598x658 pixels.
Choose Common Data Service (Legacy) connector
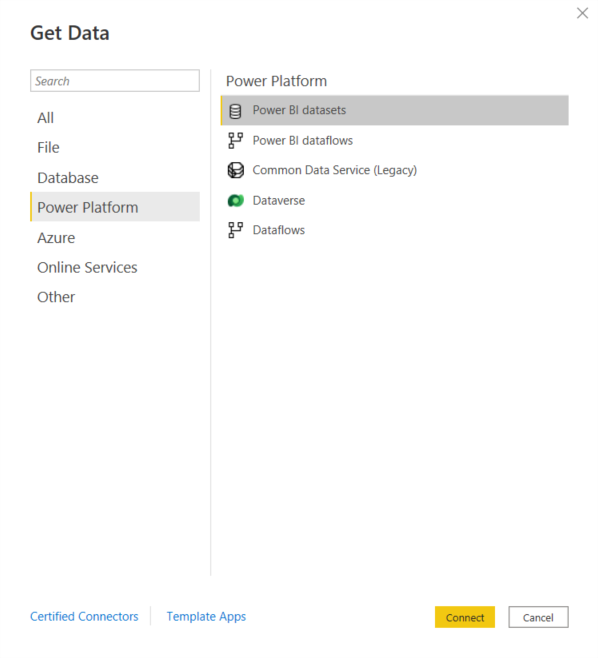tap(394, 170)
